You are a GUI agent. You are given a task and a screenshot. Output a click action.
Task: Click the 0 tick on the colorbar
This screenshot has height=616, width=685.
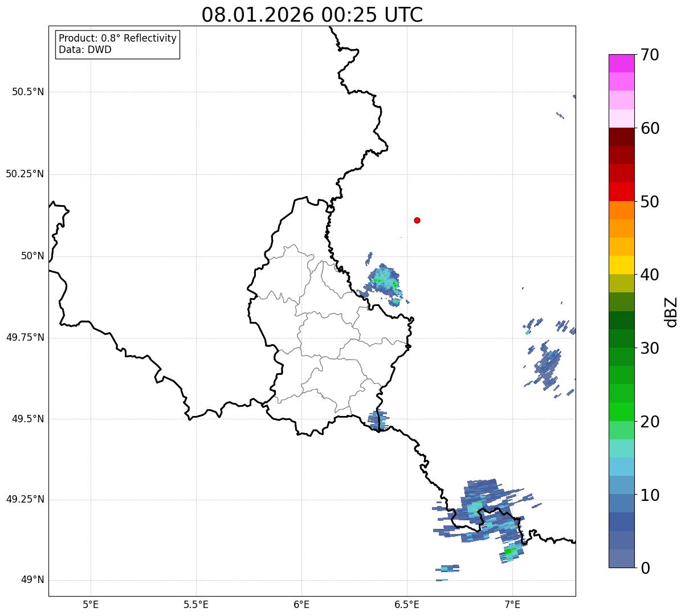click(645, 568)
